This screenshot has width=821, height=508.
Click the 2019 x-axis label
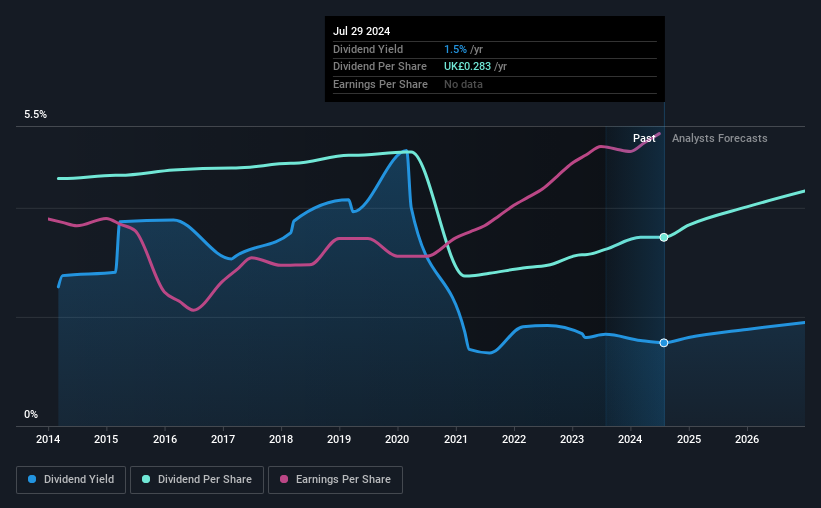tap(339, 439)
